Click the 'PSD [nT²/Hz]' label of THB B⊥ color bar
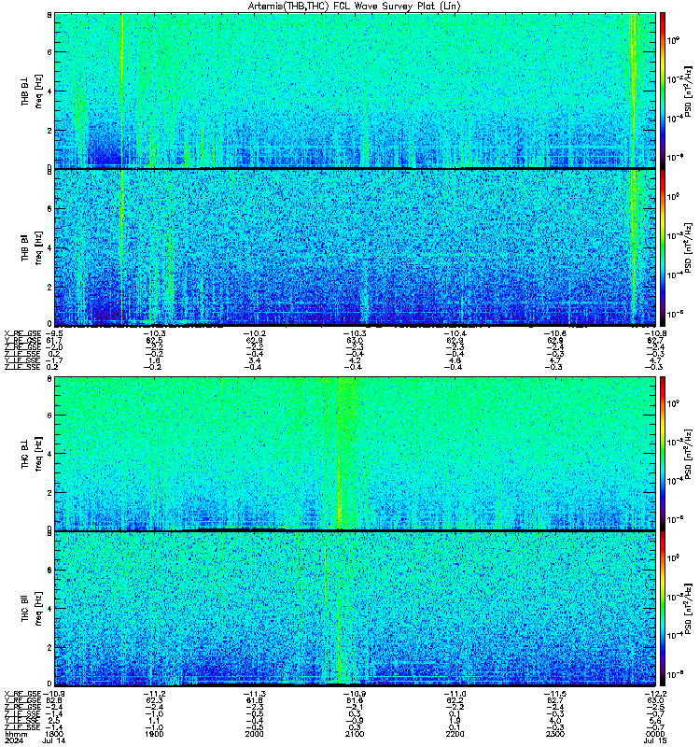 click(688, 91)
